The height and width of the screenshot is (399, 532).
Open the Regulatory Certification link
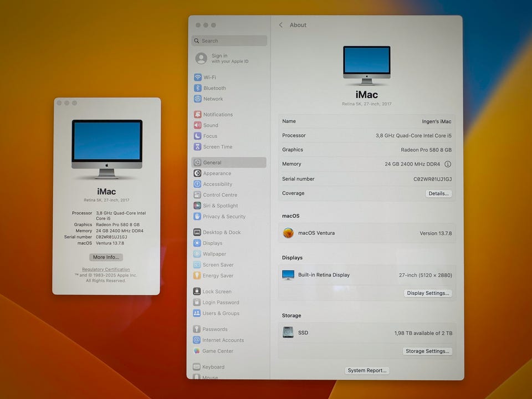coord(106,269)
